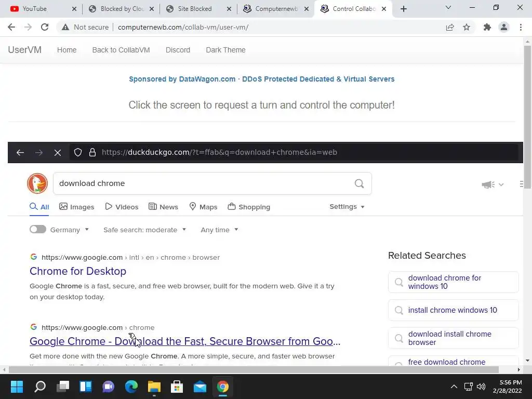Reload the page in Chrome

coord(45,27)
